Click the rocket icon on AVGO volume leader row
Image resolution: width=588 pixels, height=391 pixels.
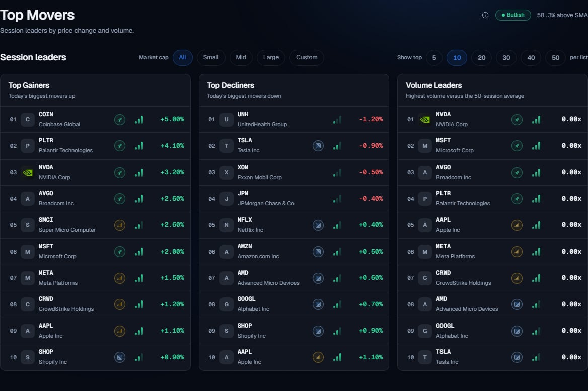tap(517, 173)
